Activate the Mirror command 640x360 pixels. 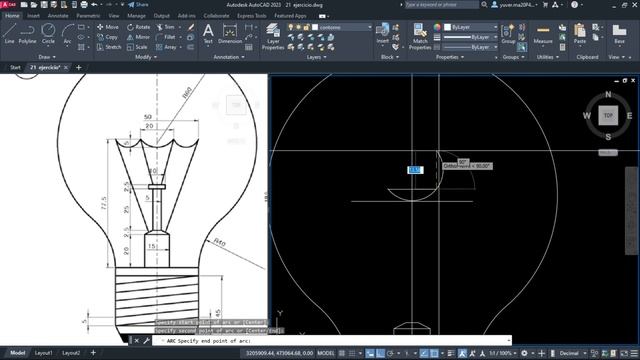pos(138,37)
